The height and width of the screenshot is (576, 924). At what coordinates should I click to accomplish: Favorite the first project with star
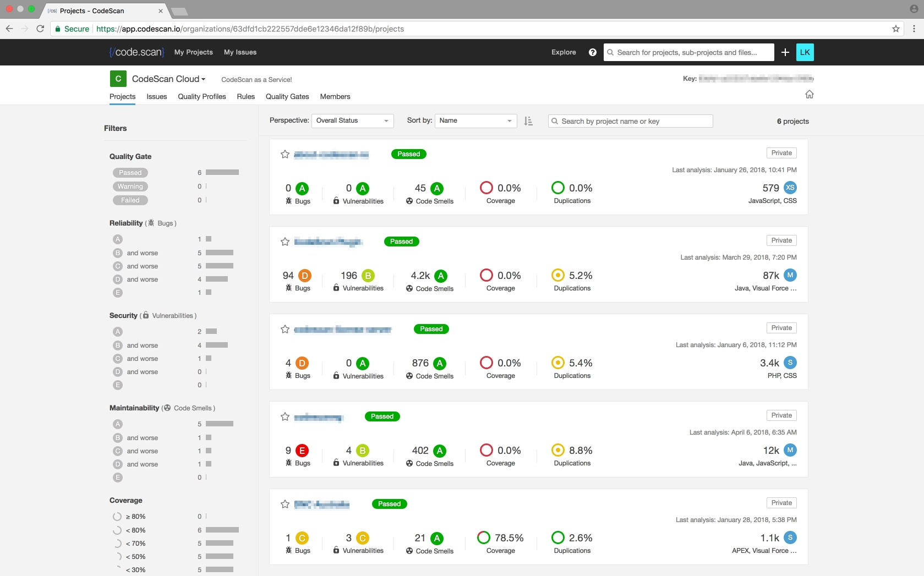[285, 154]
